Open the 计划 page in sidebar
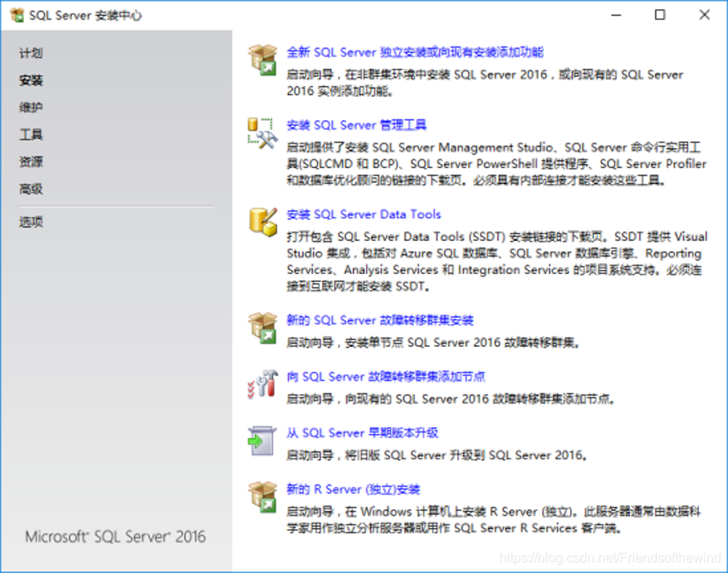 tap(31, 53)
